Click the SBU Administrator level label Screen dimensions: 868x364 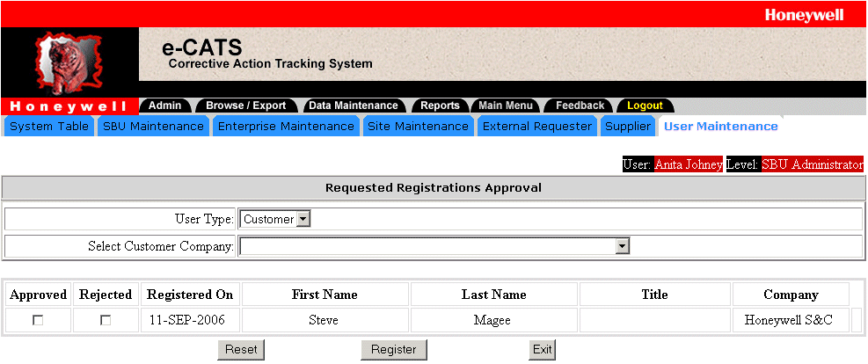coord(812,164)
